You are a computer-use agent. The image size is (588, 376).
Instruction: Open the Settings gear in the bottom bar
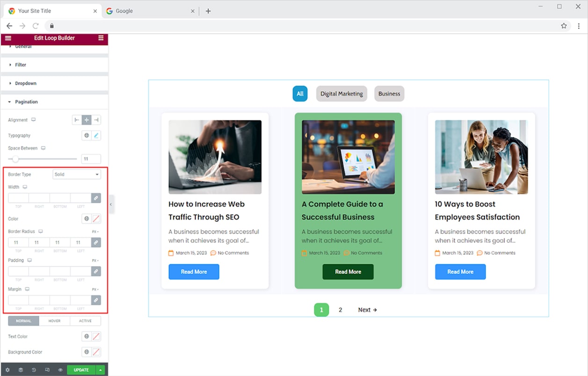pos(7,370)
